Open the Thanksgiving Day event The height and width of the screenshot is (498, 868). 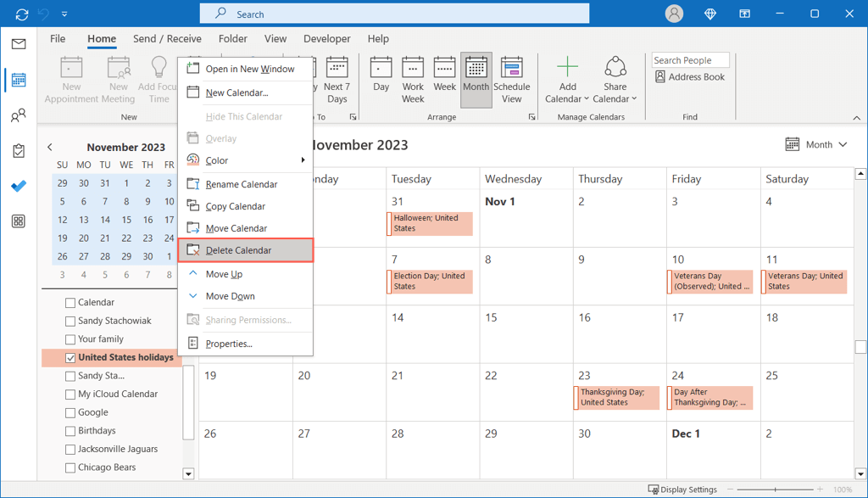pyautogui.click(x=616, y=397)
